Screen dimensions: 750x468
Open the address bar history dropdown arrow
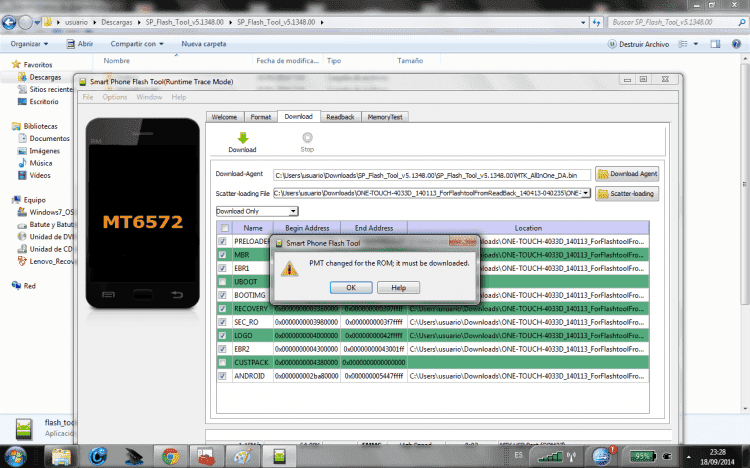pyautogui.click(x=583, y=22)
